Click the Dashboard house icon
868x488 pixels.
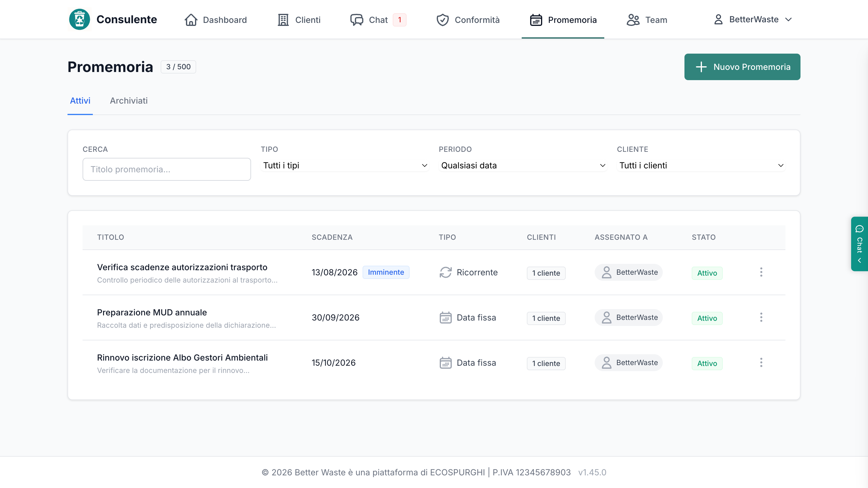[191, 20]
